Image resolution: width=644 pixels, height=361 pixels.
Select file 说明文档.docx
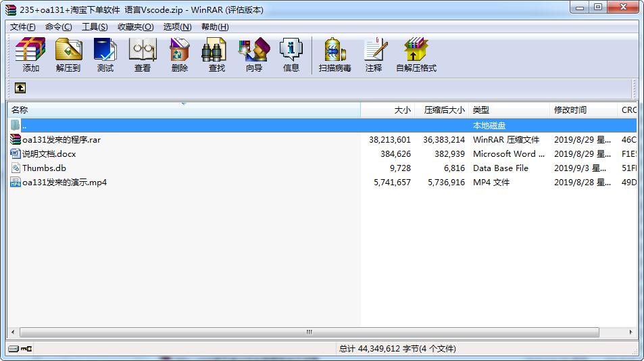click(x=49, y=153)
